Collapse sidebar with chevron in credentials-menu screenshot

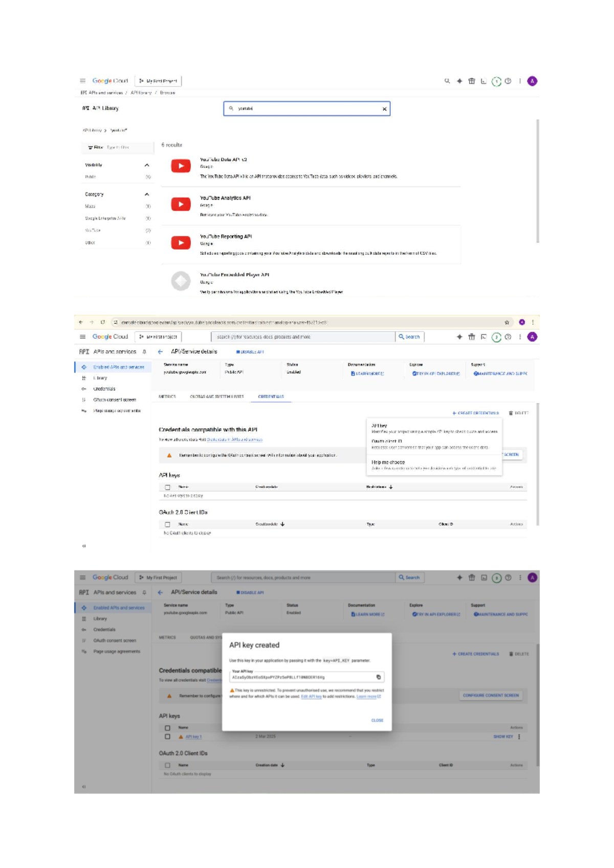pyautogui.click(x=84, y=546)
